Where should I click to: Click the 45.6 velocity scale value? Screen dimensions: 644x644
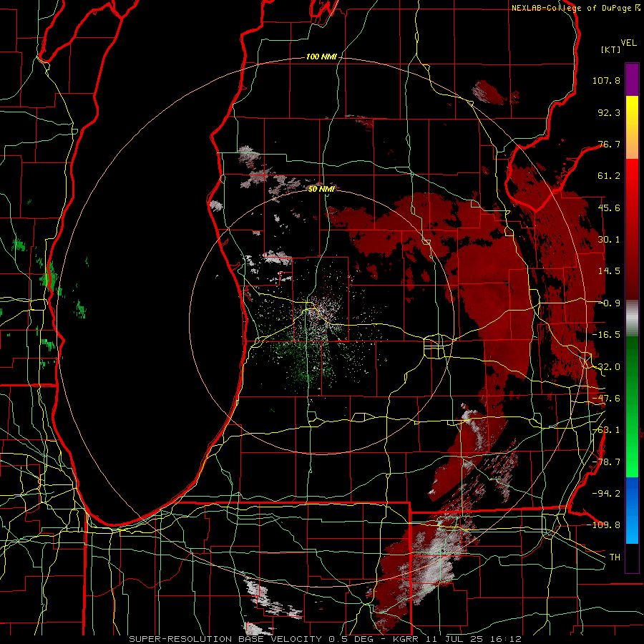609,208
